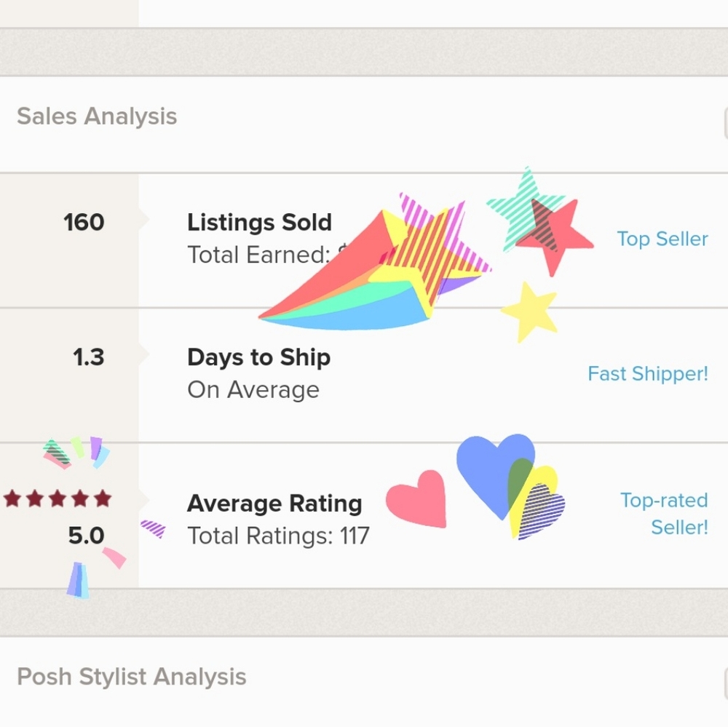
Task: Click the Fast Shipper! badge link
Action: [647, 374]
